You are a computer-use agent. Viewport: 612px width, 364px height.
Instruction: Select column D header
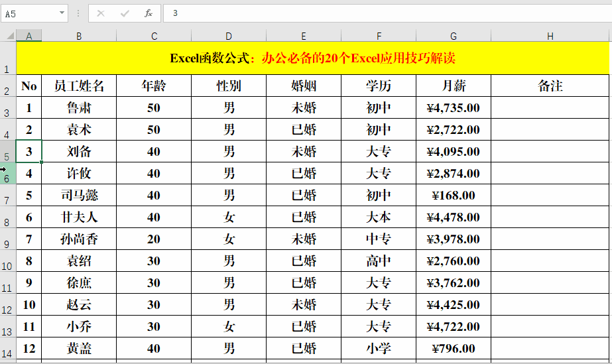pos(229,36)
